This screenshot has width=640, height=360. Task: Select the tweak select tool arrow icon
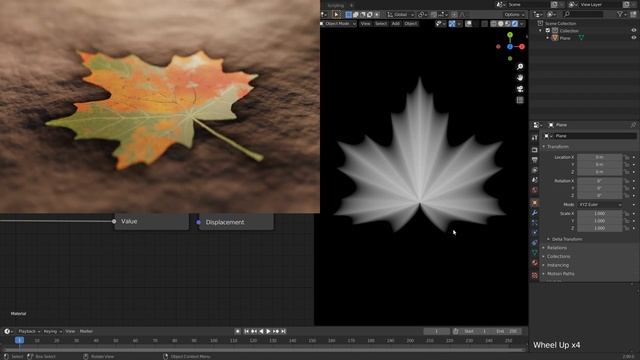click(336, 15)
